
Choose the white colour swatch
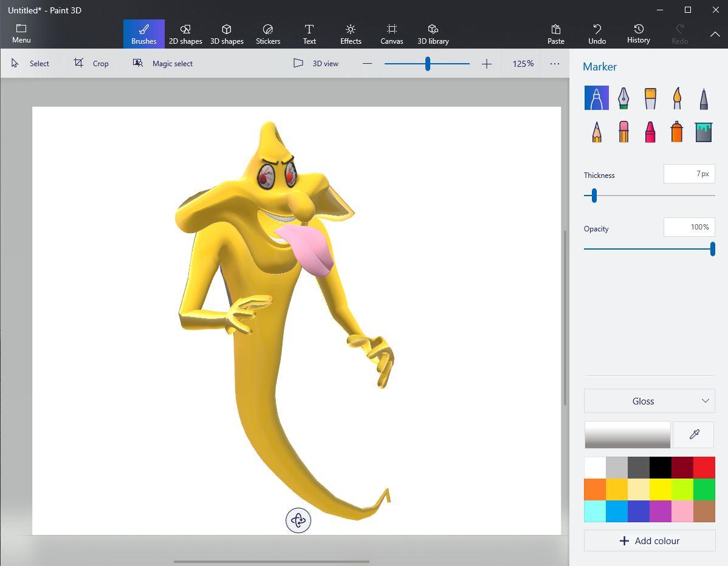point(595,468)
